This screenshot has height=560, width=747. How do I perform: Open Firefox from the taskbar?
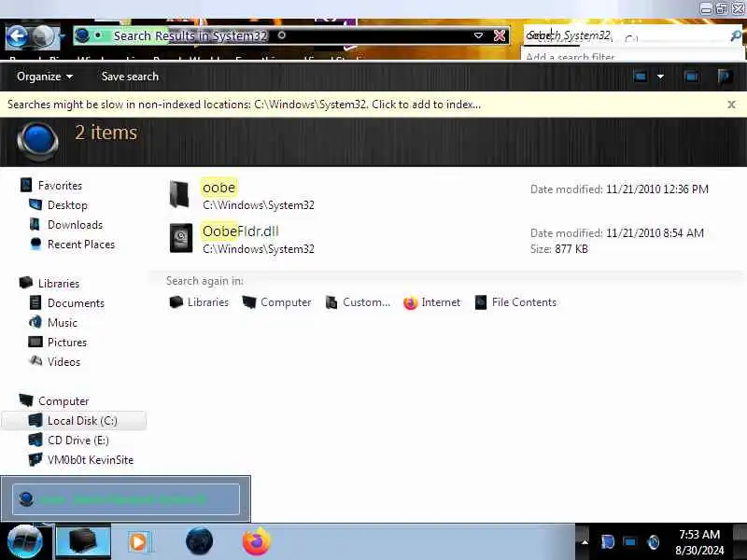pos(256,541)
